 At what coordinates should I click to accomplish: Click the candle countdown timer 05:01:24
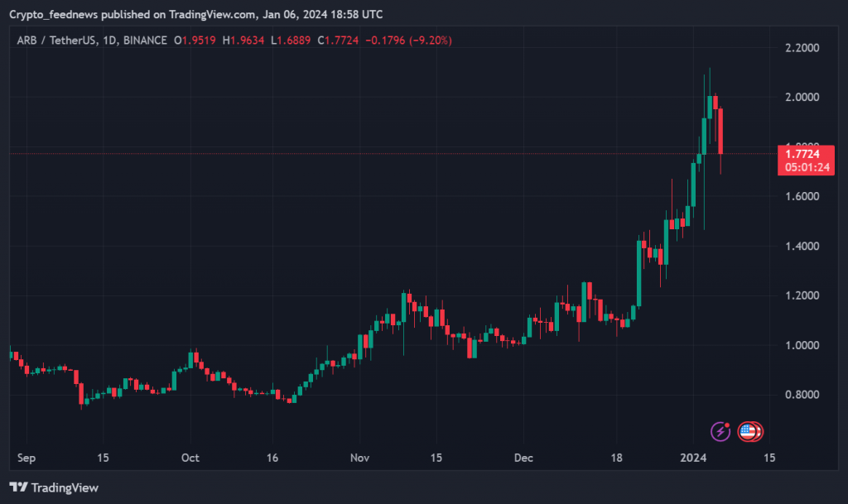tap(802, 167)
